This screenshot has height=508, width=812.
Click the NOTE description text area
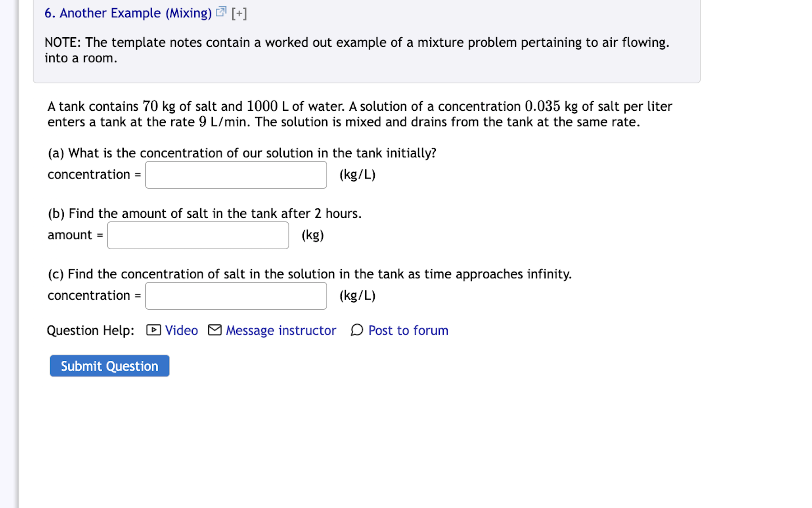(357, 50)
